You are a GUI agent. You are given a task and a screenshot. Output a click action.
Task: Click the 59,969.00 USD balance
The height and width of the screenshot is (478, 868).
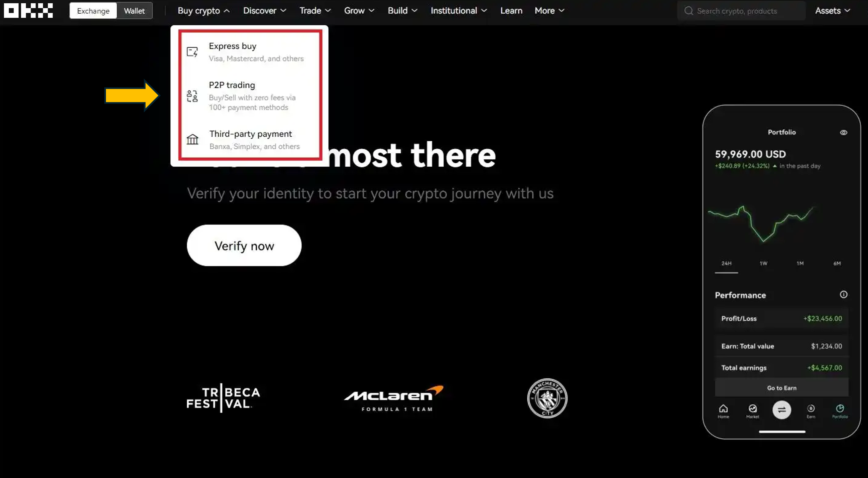750,154
